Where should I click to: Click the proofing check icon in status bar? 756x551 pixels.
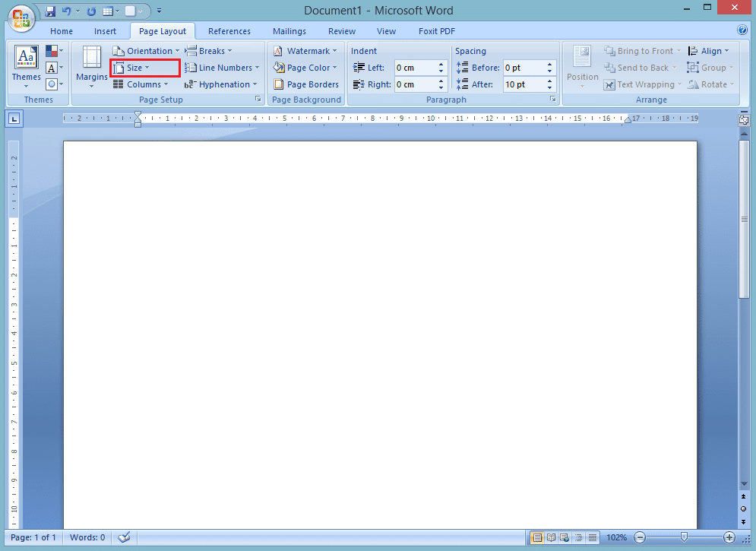point(124,537)
